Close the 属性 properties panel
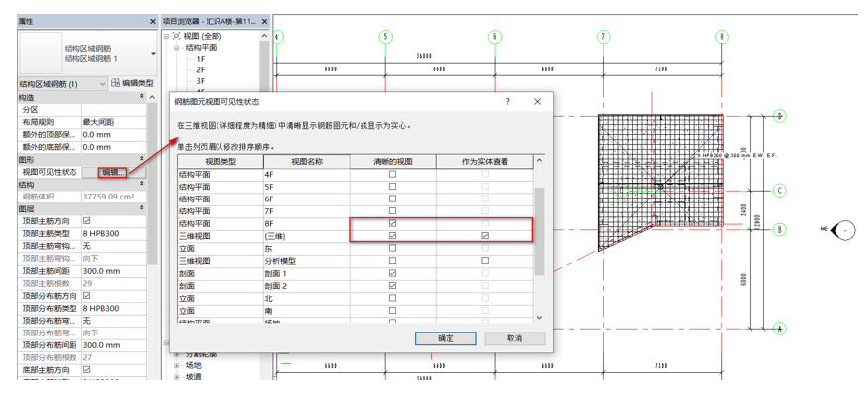 pos(152,21)
